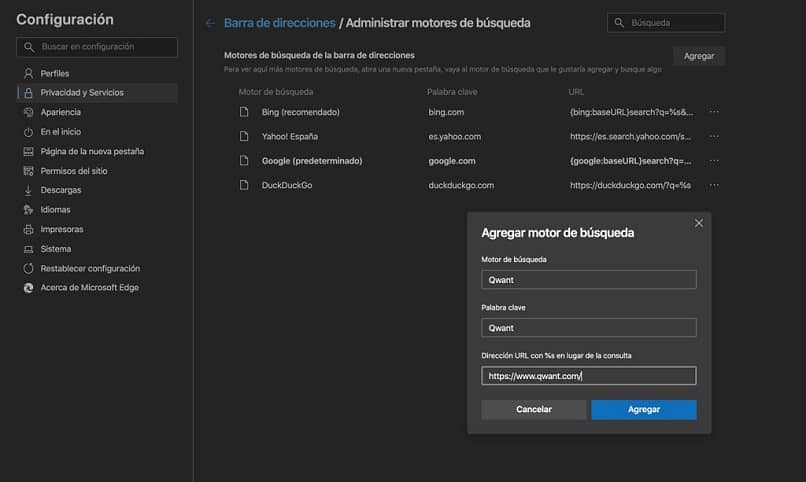Click the Motor de búsqueda field containing Qwant
Image resolution: width=806 pixels, height=482 pixels.
click(589, 280)
